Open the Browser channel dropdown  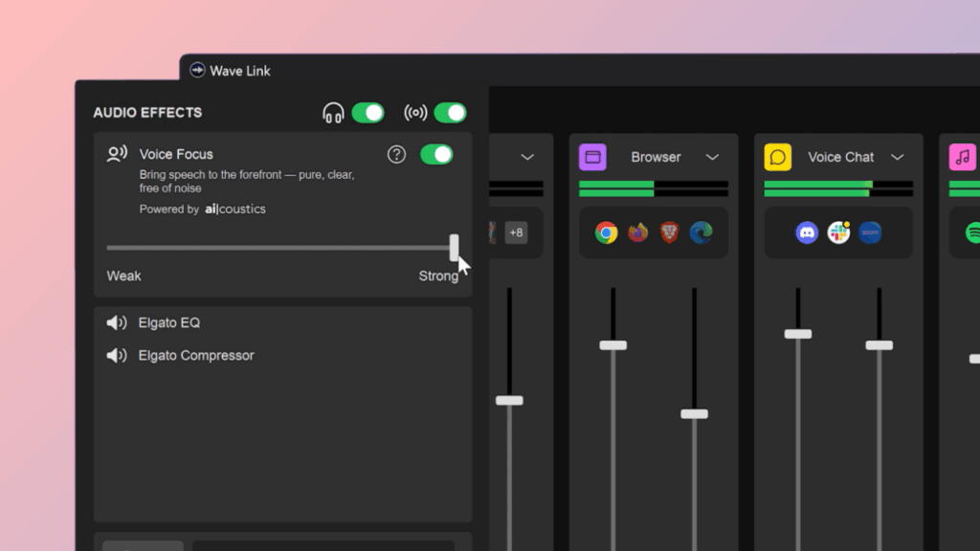click(712, 156)
